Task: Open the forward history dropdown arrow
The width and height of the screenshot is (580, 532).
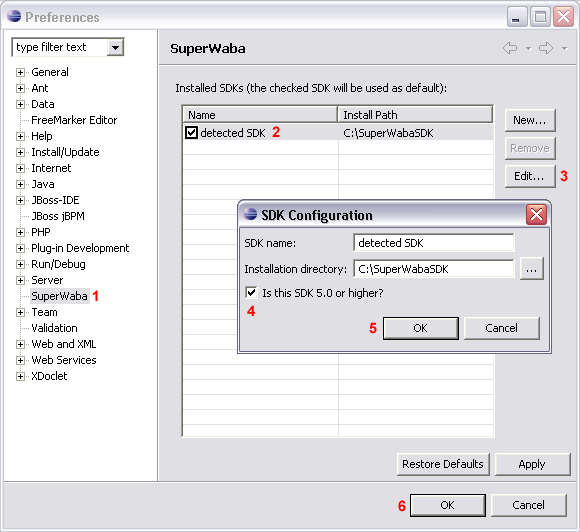Action: (564, 48)
